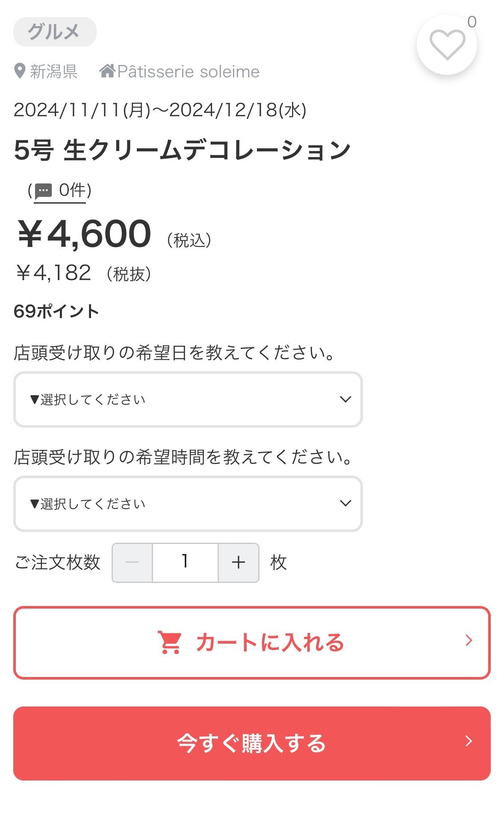The width and height of the screenshot is (504, 819).
Task: Increase order quantity with plus button
Action: tap(238, 562)
